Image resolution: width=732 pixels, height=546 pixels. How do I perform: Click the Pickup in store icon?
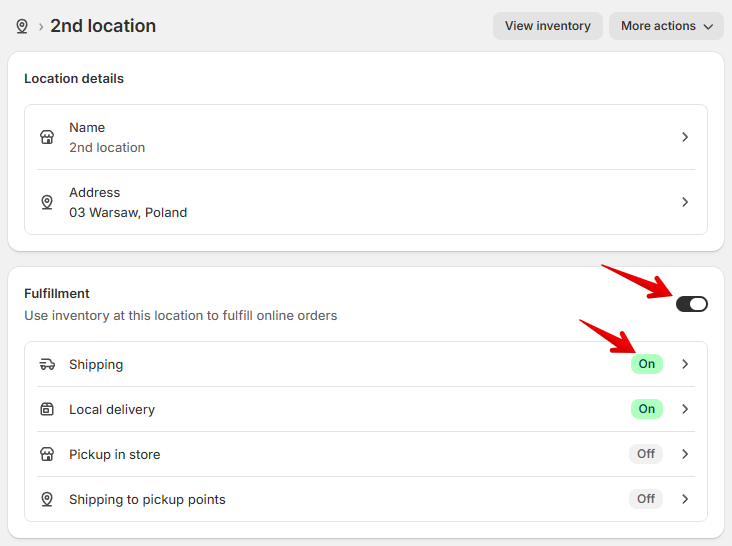[47, 454]
